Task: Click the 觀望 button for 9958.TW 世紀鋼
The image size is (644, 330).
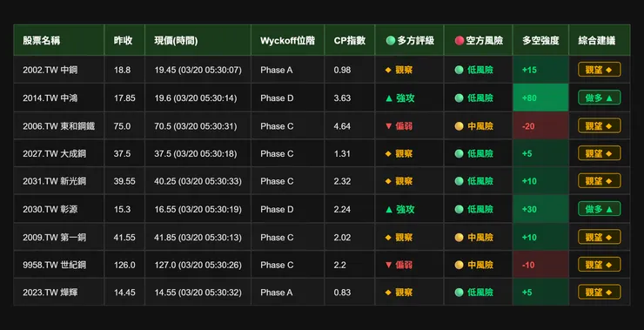Action: pyautogui.click(x=600, y=264)
